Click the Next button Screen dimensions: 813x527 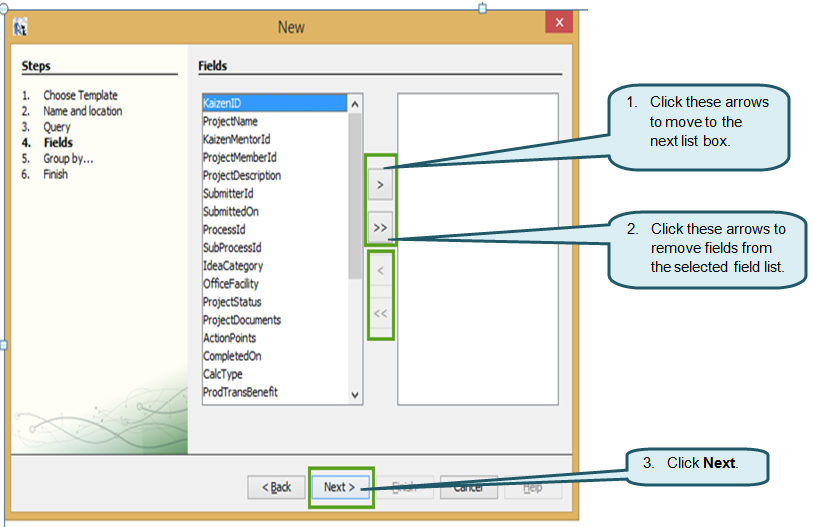coord(340,487)
